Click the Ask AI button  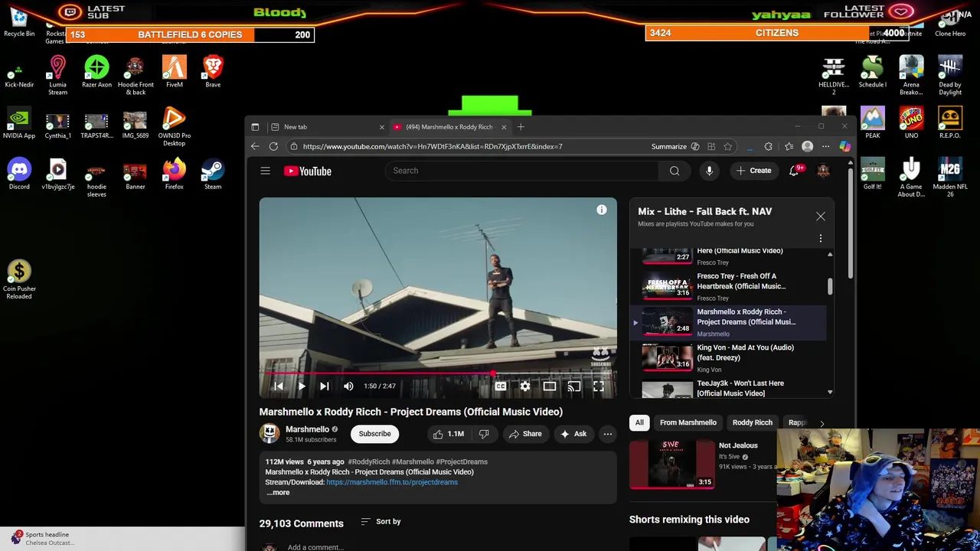coord(573,434)
